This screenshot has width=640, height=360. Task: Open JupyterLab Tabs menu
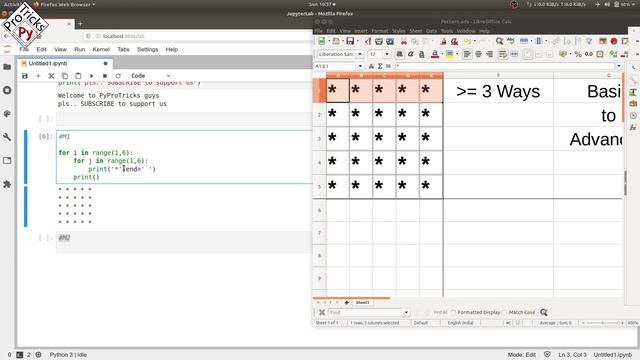(x=123, y=49)
